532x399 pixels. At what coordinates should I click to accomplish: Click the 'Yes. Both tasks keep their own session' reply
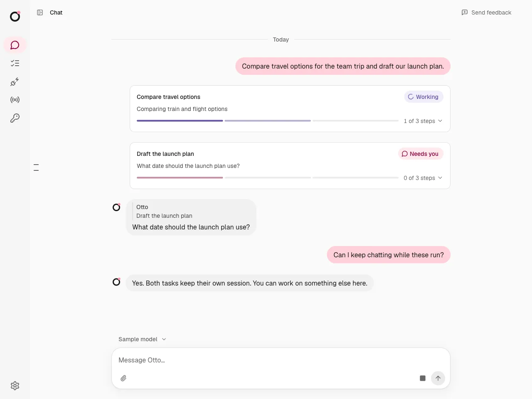coord(249,283)
